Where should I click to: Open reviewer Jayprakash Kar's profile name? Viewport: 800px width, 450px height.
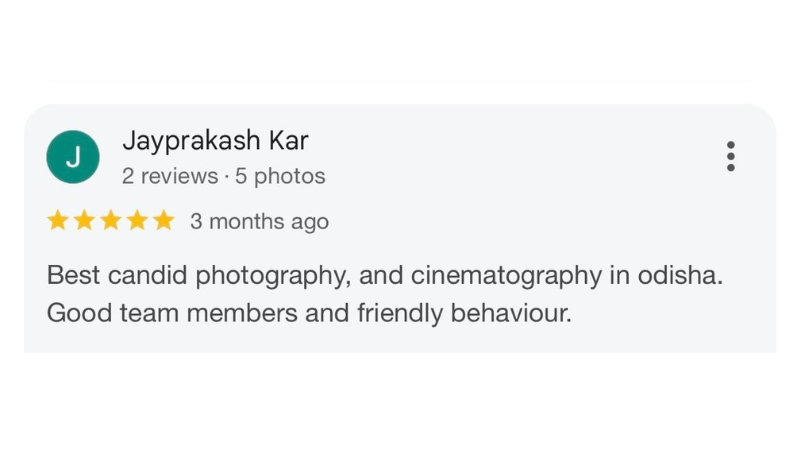tap(215, 142)
